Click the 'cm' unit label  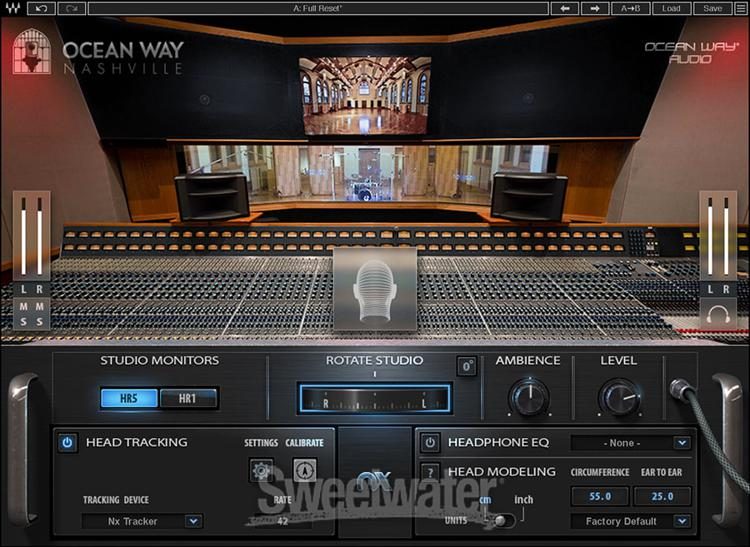coord(485,500)
